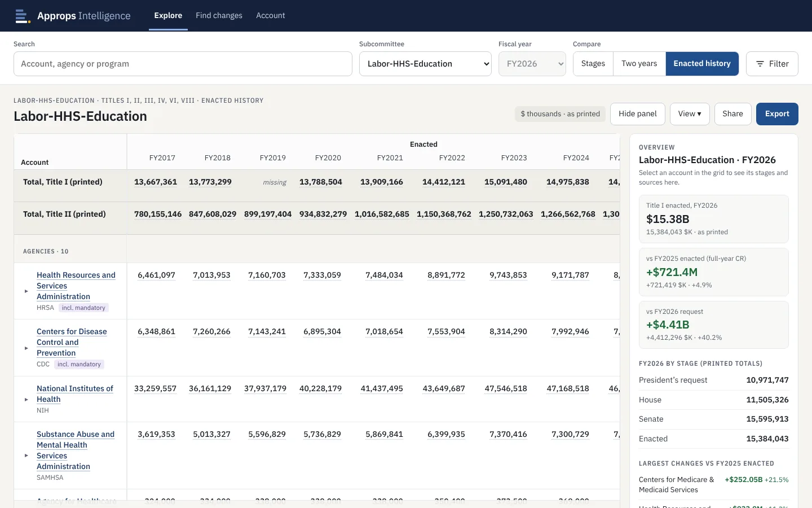
Task: Select the Stages compare option
Action: point(593,64)
